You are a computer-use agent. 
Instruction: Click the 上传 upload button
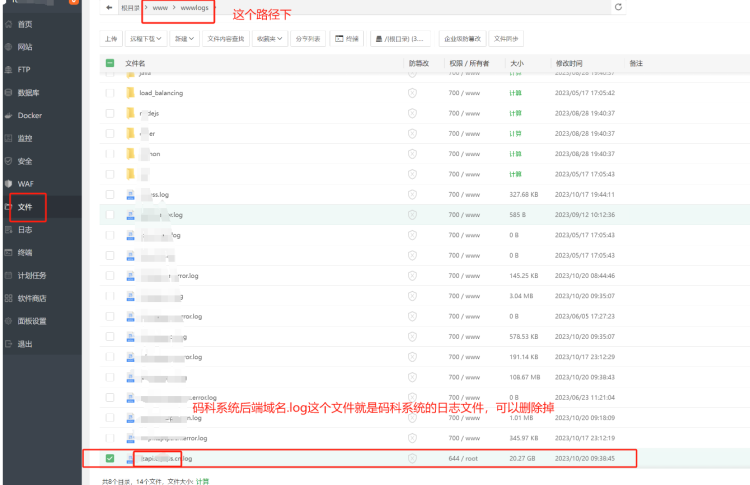[x=111, y=39]
